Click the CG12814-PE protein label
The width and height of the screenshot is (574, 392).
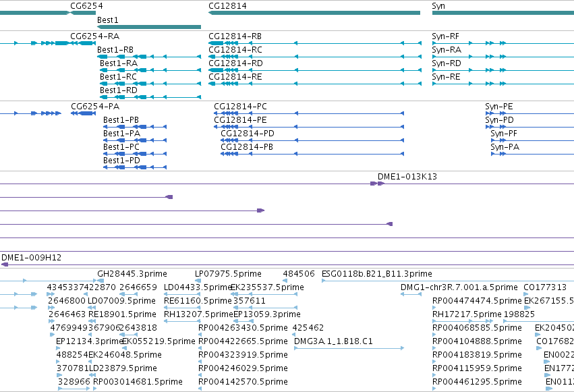(240, 120)
